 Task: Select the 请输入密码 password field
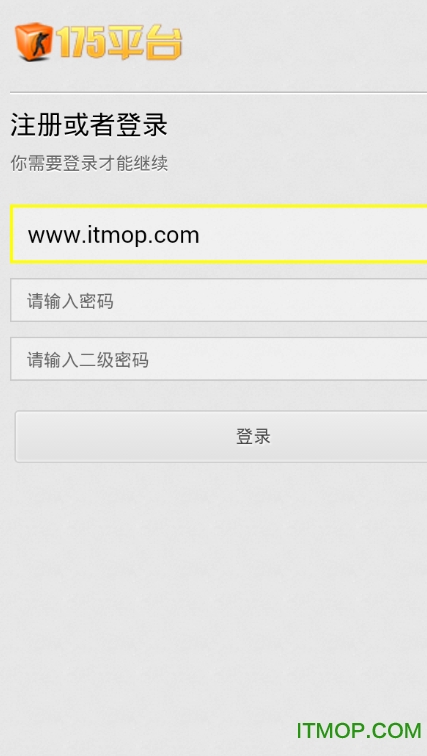(x=219, y=300)
